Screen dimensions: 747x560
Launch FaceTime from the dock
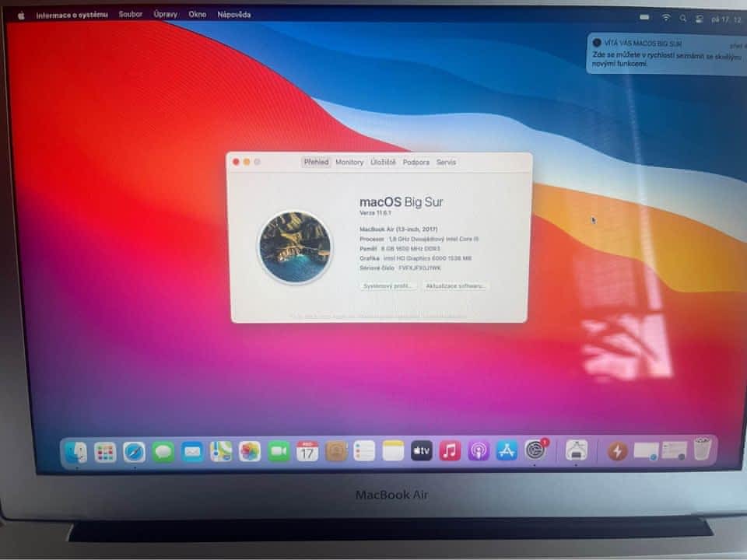pyautogui.click(x=279, y=451)
